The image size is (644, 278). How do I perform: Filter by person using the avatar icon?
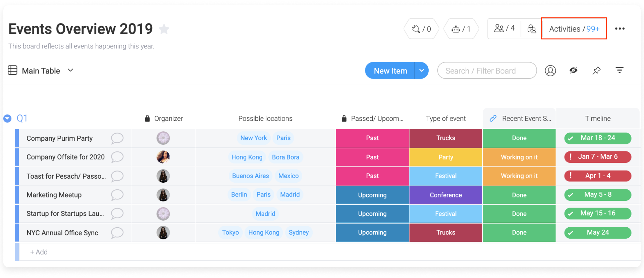pyautogui.click(x=550, y=71)
